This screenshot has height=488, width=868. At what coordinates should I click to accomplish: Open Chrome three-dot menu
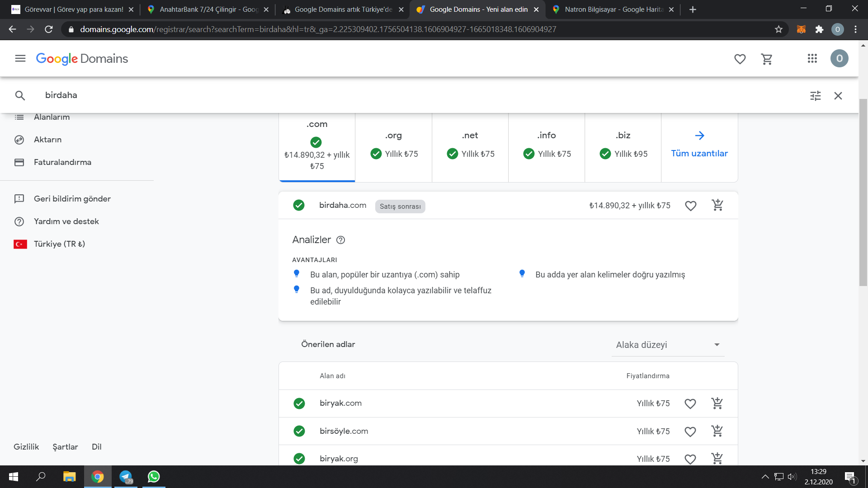856,29
